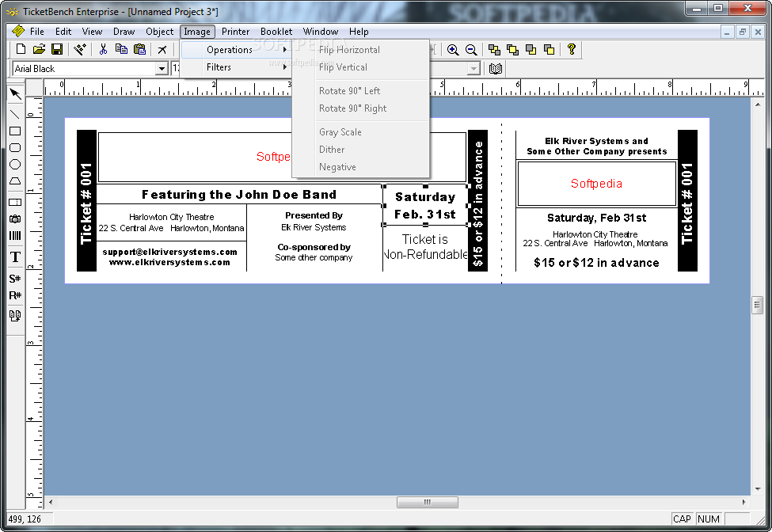Click the New document icon

21,49
